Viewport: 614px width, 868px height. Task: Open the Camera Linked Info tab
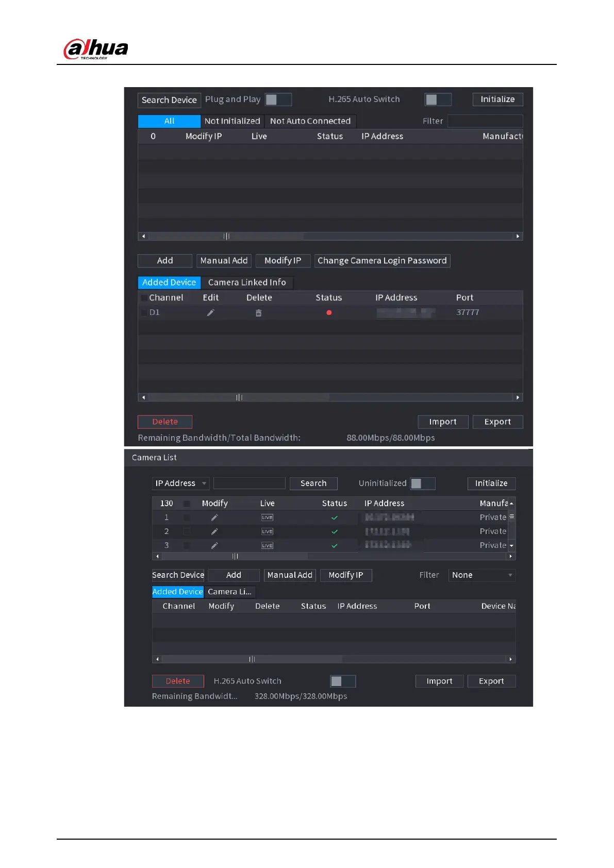[247, 282]
